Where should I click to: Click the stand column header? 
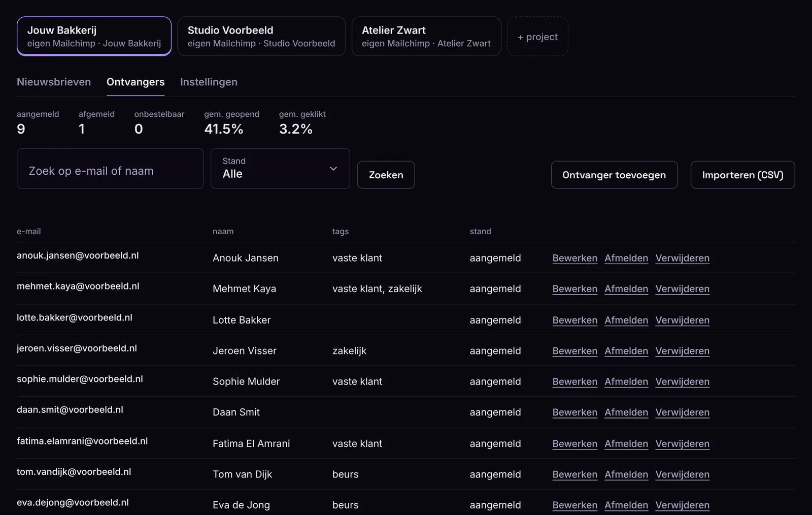point(480,231)
